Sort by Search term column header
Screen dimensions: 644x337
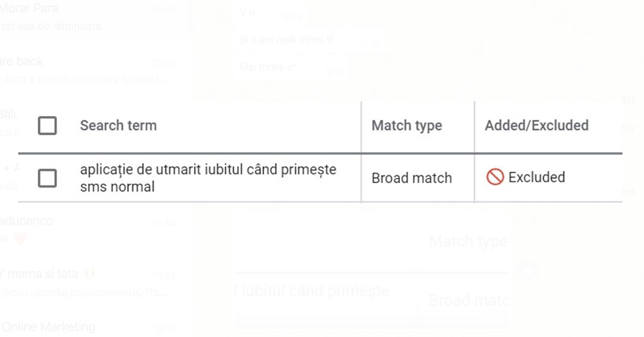click(x=118, y=126)
